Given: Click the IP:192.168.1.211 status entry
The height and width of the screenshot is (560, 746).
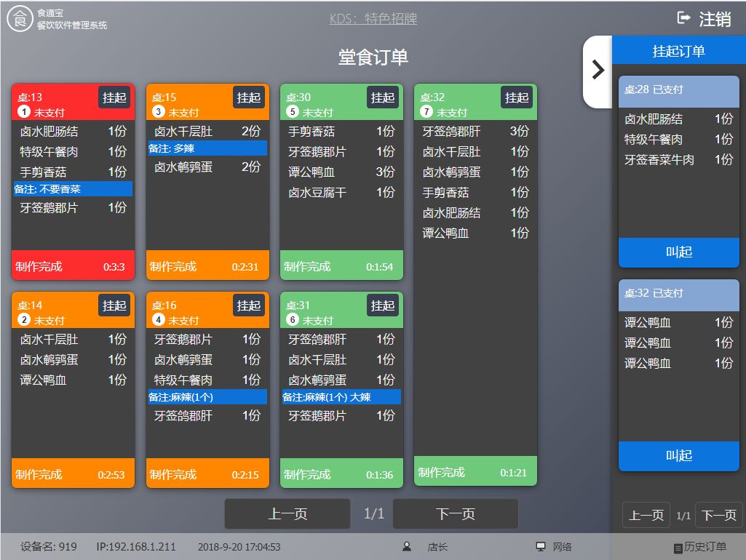Looking at the screenshot, I should click(136, 547).
